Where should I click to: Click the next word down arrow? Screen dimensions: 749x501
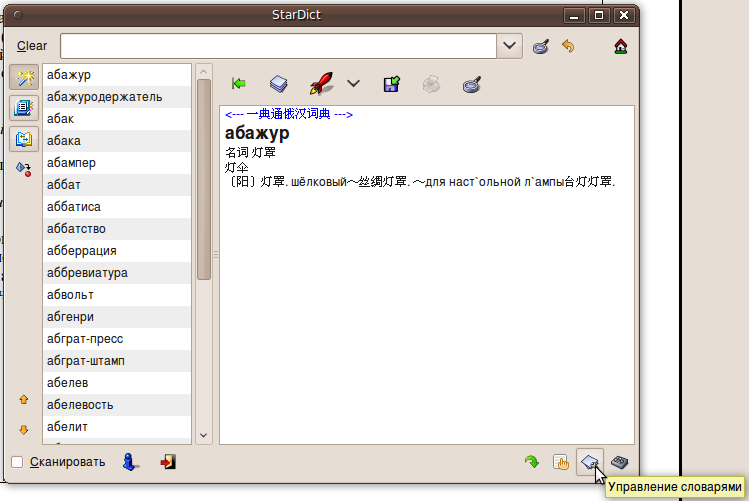click(24, 430)
